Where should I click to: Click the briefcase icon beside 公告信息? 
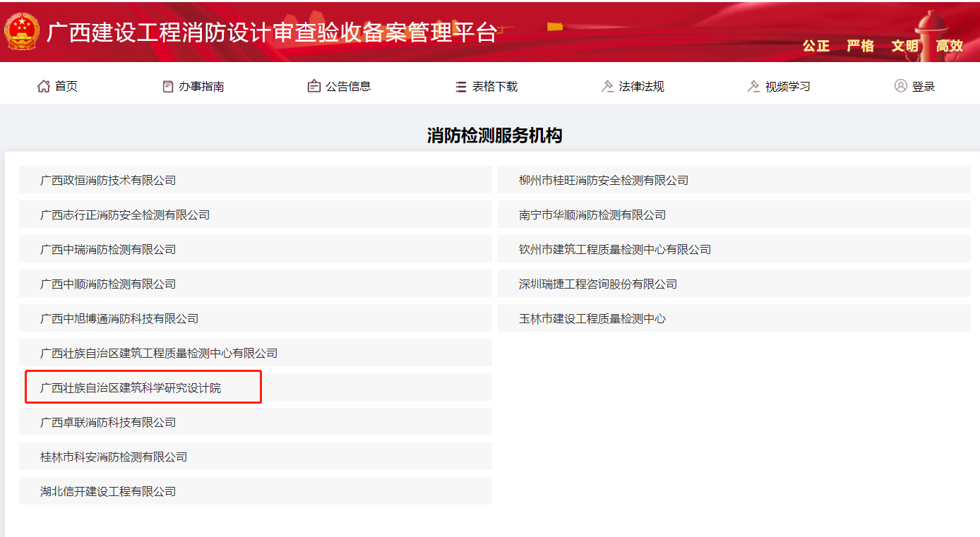pyautogui.click(x=314, y=86)
